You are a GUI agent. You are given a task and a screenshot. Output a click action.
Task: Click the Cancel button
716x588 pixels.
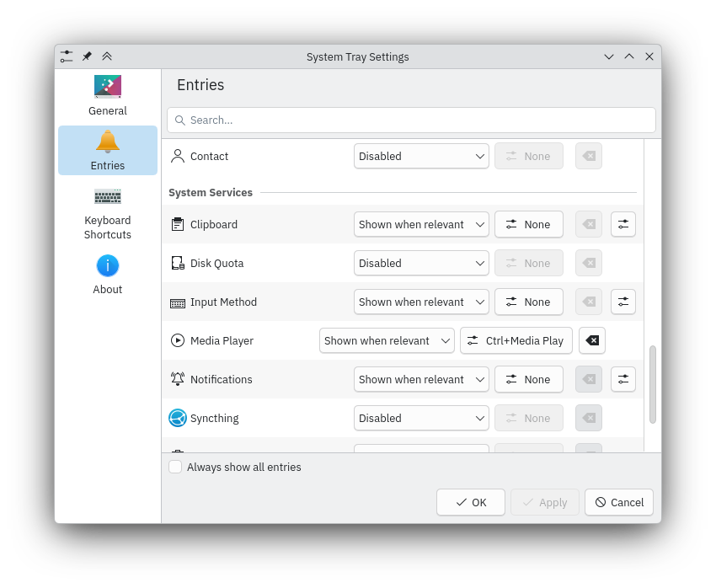[619, 502]
